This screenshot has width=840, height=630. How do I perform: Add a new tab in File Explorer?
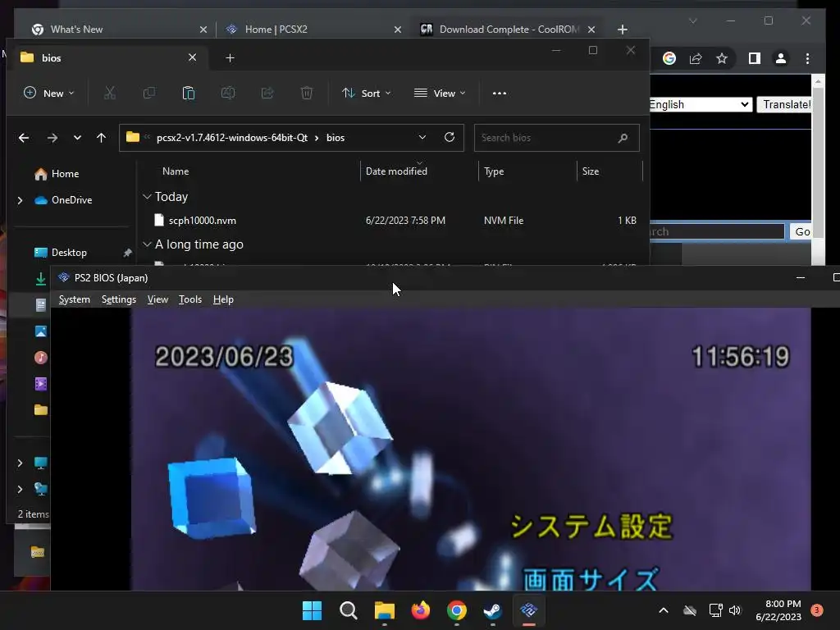[230, 58]
